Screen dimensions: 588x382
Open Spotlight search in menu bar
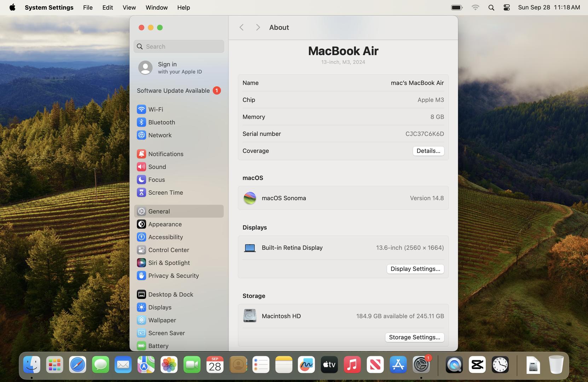coord(491,7)
